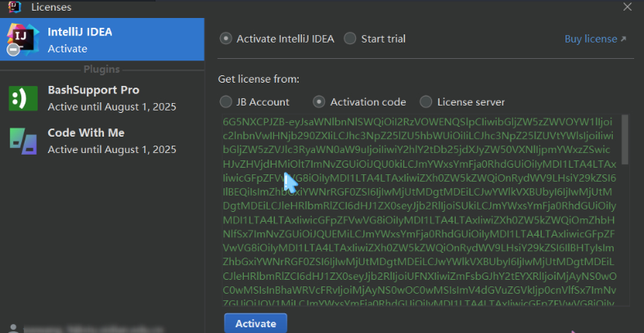The height and width of the screenshot is (333, 644).
Task: Click the JetBrains icon in title bar
Action: point(14,7)
